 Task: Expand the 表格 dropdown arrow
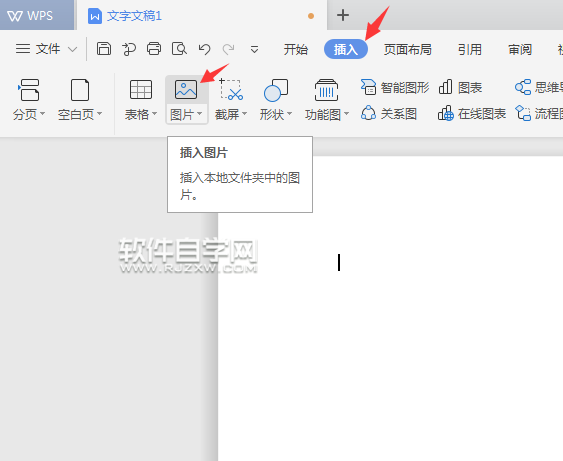pyautogui.click(x=154, y=114)
